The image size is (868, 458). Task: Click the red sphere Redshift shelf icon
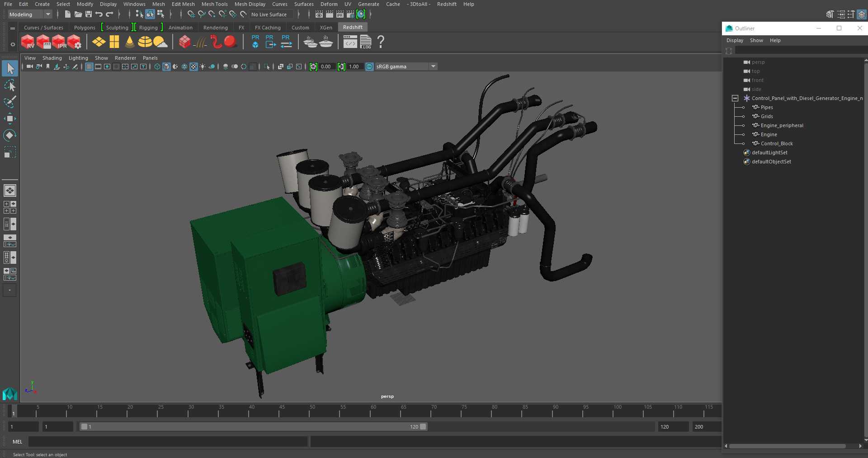tap(231, 42)
